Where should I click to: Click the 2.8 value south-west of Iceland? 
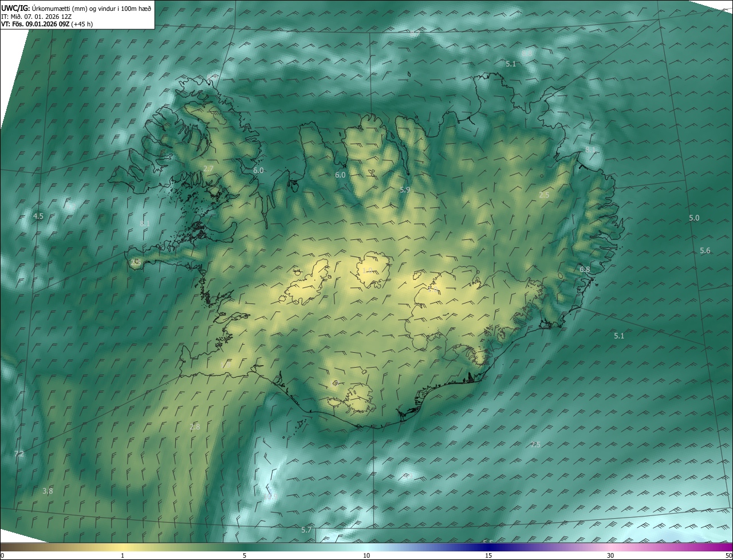point(195,427)
